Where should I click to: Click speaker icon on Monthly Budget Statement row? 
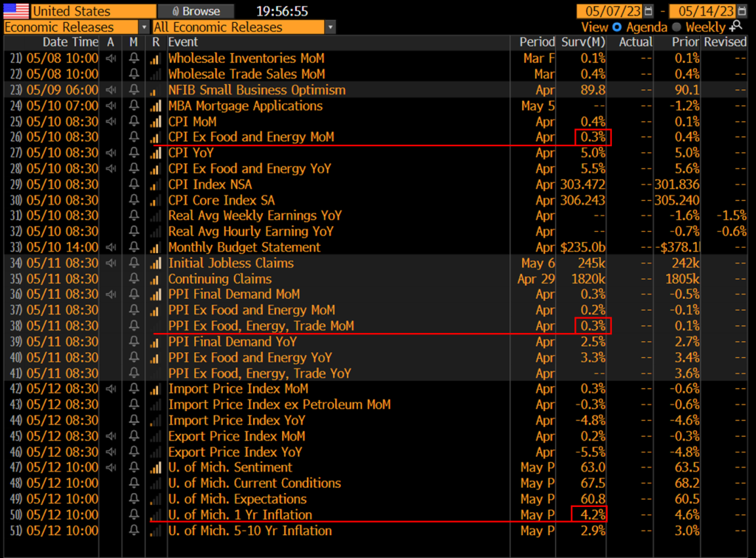point(111,247)
